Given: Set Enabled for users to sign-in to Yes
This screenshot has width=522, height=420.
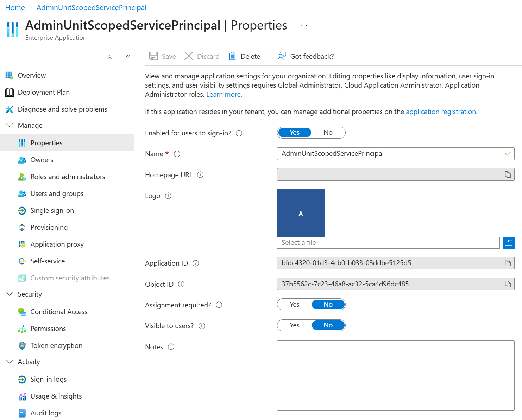Looking at the screenshot, I should pyautogui.click(x=295, y=133).
